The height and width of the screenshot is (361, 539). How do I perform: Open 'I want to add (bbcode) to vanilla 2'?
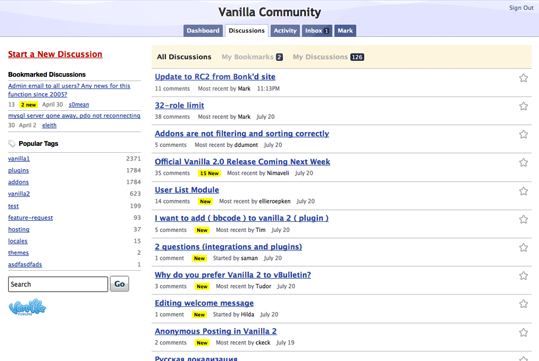coord(241,218)
